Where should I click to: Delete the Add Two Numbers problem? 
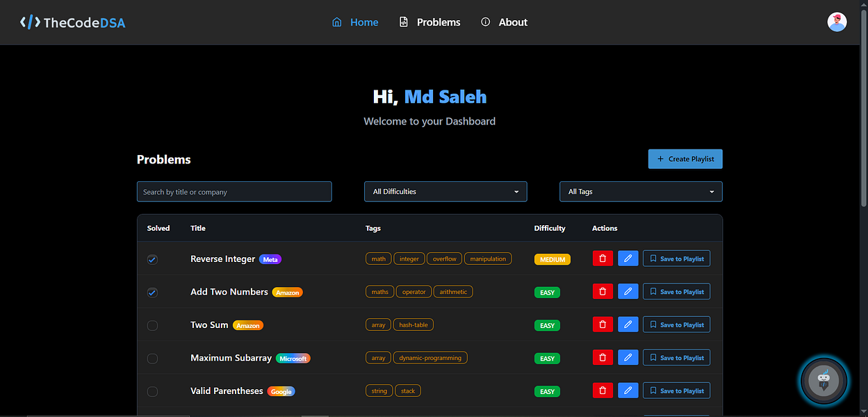tap(603, 292)
